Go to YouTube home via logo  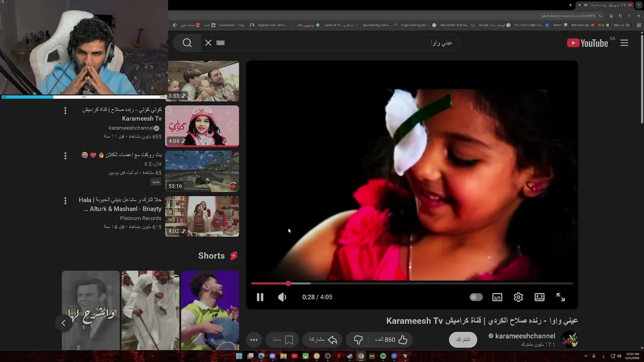(x=587, y=43)
